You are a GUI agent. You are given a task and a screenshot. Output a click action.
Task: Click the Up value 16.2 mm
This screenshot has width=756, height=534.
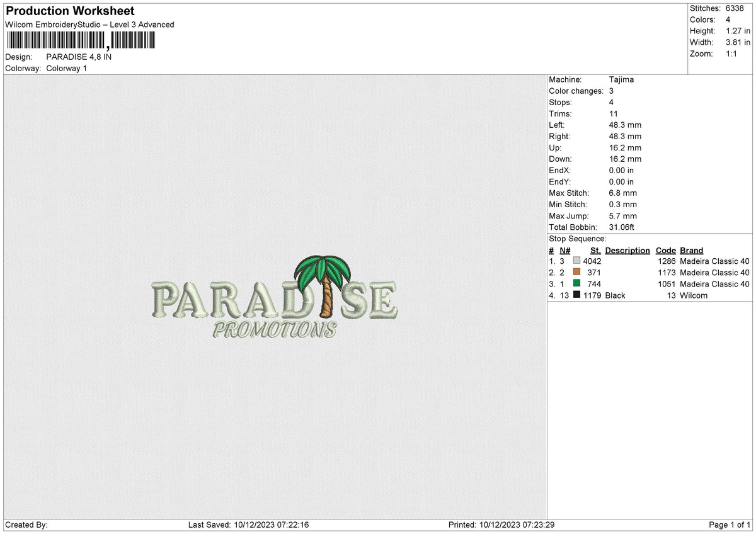626,147
